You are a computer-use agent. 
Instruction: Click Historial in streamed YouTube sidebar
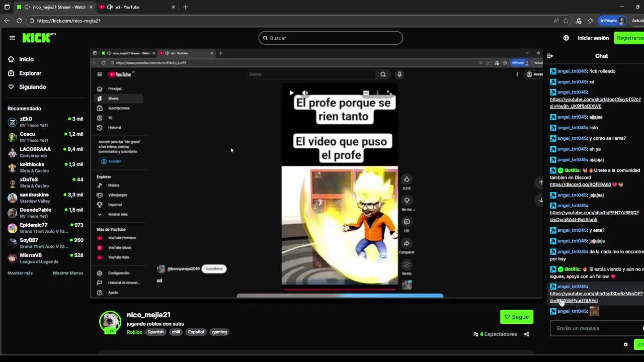(x=119, y=128)
